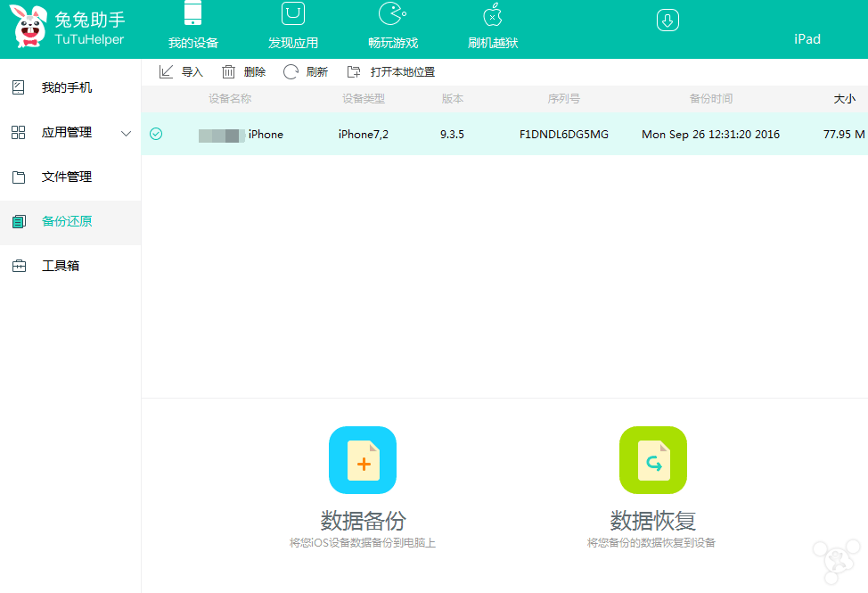The height and width of the screenshot is (593, 868).
Task: Click the 9.3.5 version cell
Action: click(x=452, y=135)
